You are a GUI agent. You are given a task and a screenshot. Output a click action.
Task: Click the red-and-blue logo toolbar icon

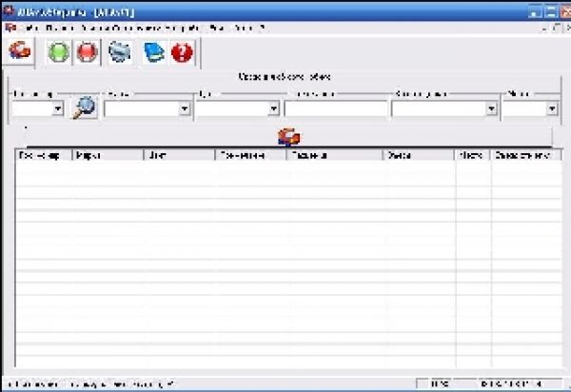coord(19,51)
